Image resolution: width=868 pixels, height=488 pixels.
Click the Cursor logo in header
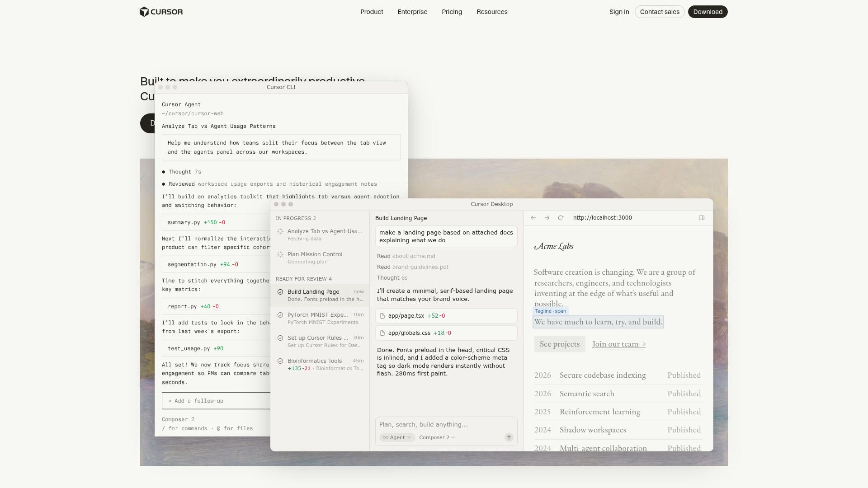tap(161, 12)
